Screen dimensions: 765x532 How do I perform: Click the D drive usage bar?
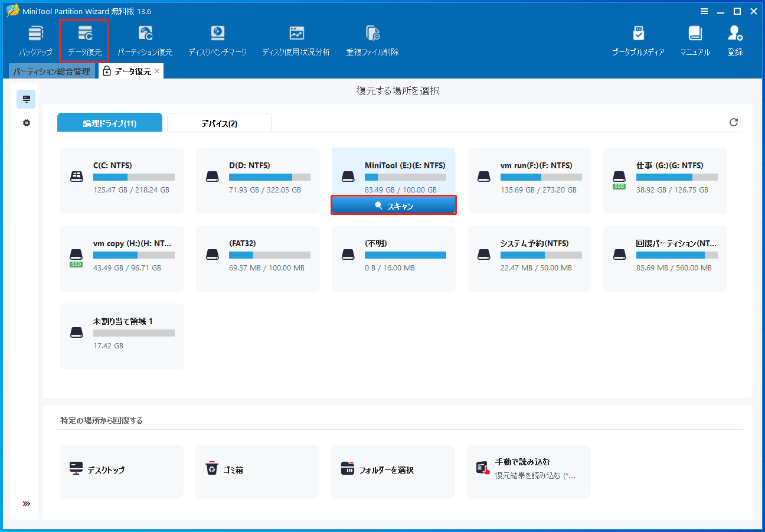[270, 177]
